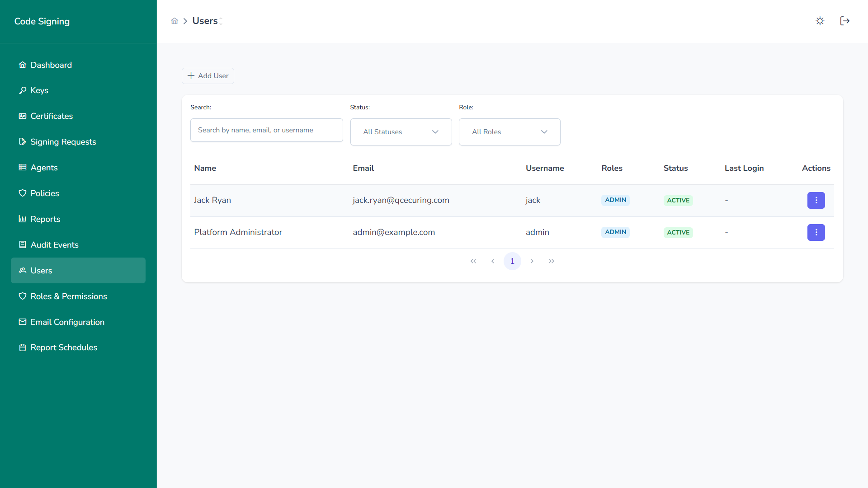
Task: Select page 1 in pagination
Action: point(512,261)
